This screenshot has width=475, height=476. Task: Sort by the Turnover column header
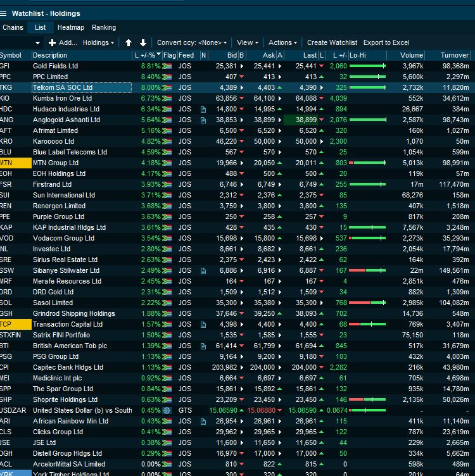click(447, 55)
